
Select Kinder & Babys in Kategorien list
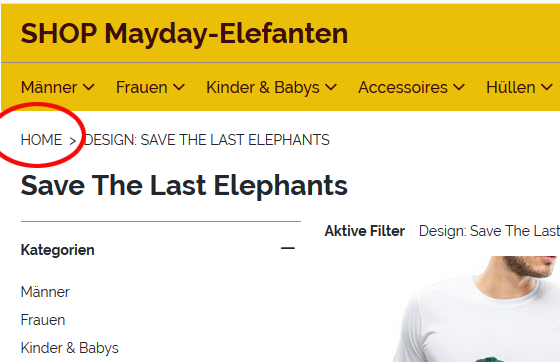(x=70, y=348)
